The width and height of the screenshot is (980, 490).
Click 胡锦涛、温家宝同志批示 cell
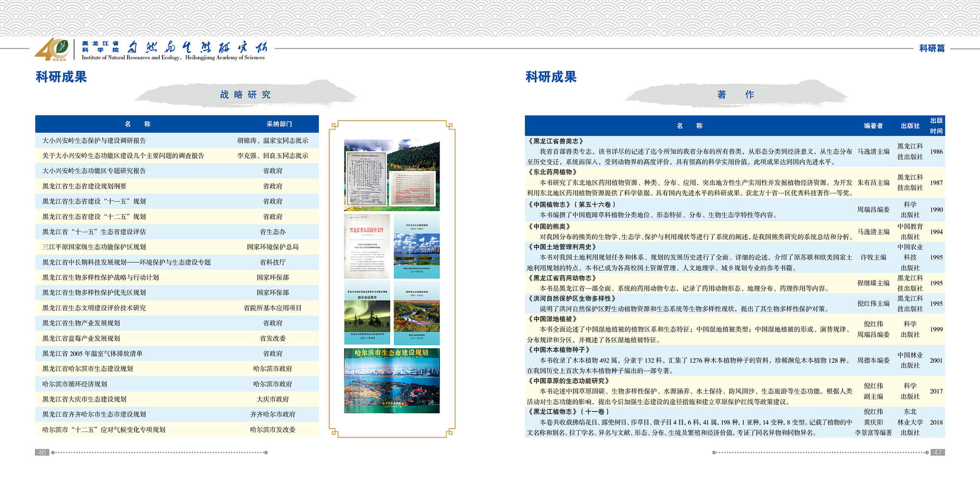click(272, 141)
